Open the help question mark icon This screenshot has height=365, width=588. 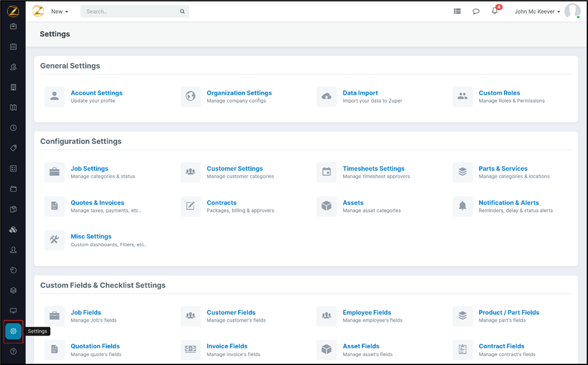(13, 352)
